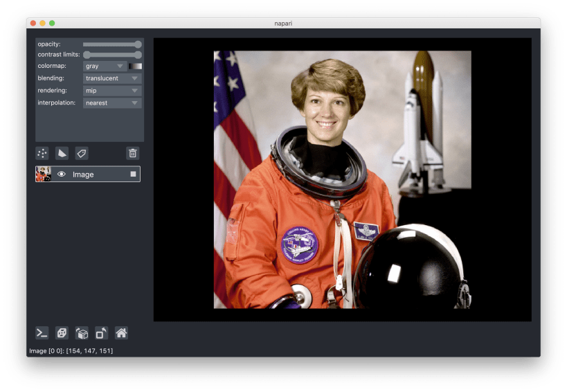Open the rendering mip dropdown
567x392 pixels.
[112, 91]
